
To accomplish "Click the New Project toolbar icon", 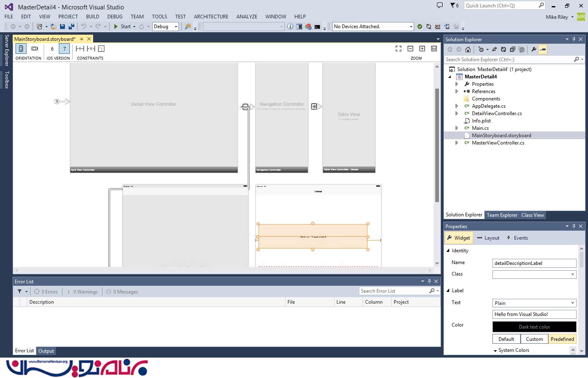I will coord(40,27).
